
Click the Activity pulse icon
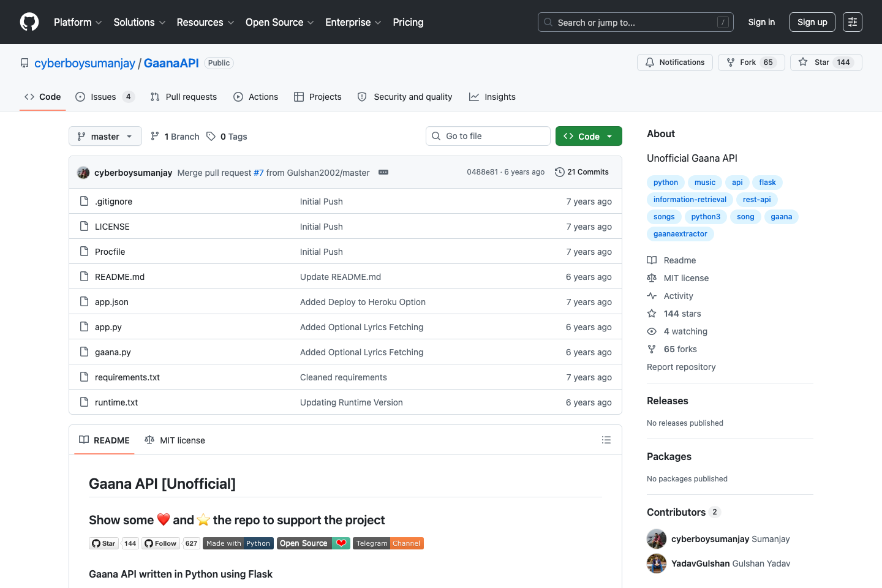[652, 295]
